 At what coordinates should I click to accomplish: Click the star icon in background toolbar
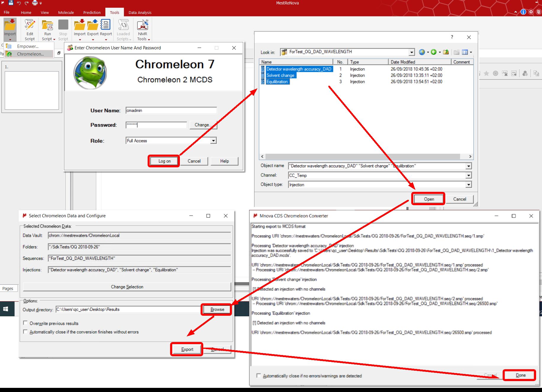tap(486, 73)
